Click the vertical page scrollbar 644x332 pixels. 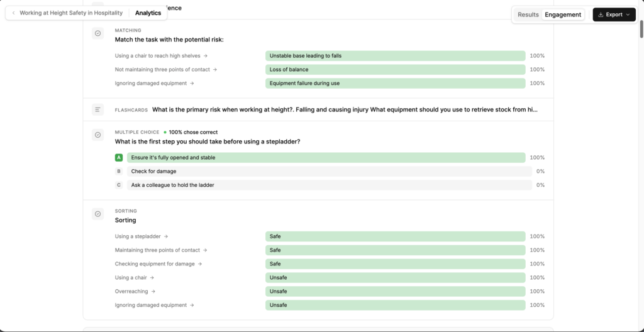point(641,29)
